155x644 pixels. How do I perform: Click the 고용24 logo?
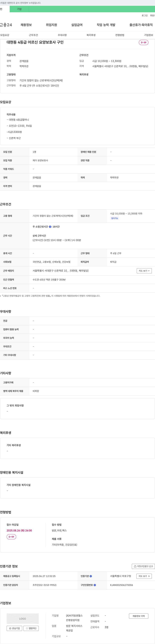(6, 25)
